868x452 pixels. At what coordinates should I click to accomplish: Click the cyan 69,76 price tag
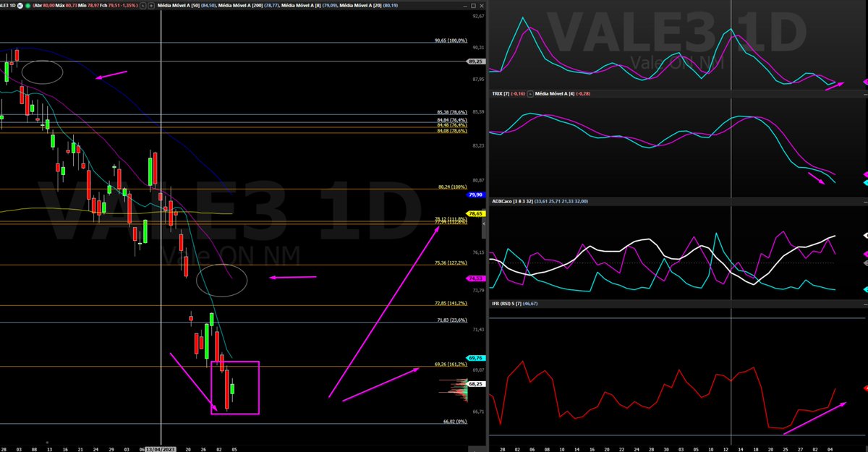[x=476, y=357]
